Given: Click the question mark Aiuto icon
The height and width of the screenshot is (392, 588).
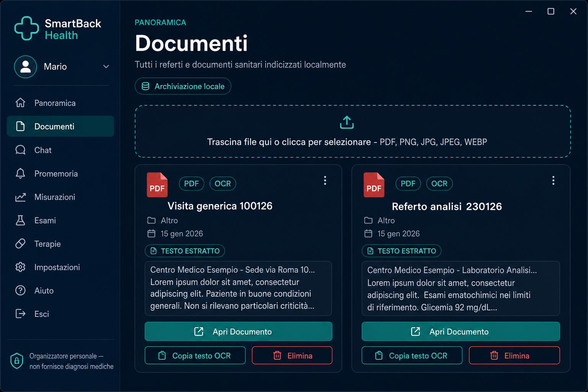Looking at the screenshot, I should click(20, 291).
